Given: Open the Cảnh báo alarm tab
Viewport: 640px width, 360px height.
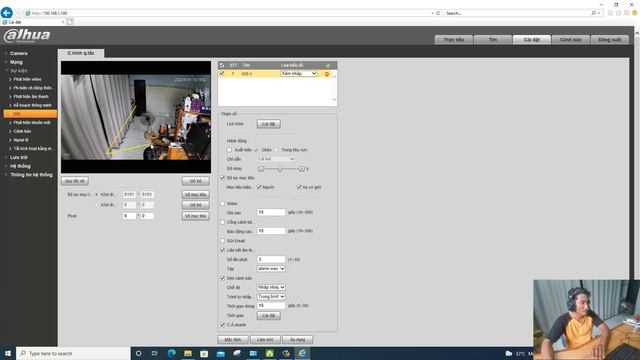Looking at the screenshot, I should click(x=571, y=40).
